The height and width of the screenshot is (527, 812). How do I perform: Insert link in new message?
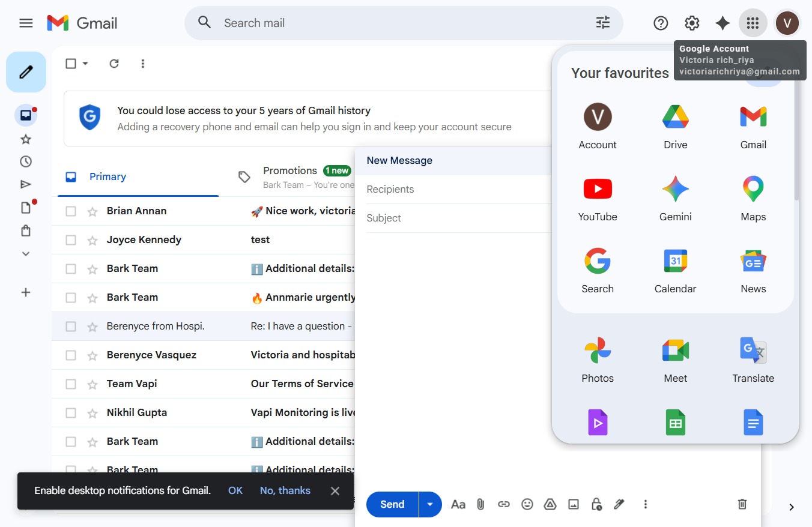[x=504, y=504]
